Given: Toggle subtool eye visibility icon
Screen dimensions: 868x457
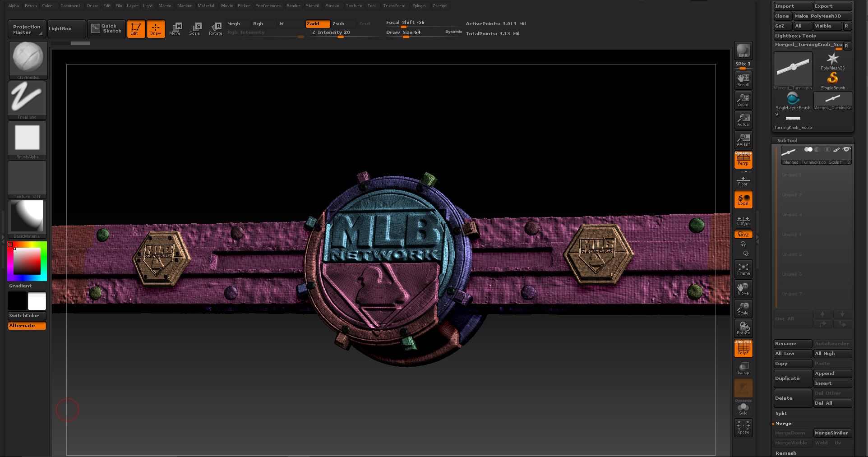Looking at the screenshot, I should pos(846,149).
